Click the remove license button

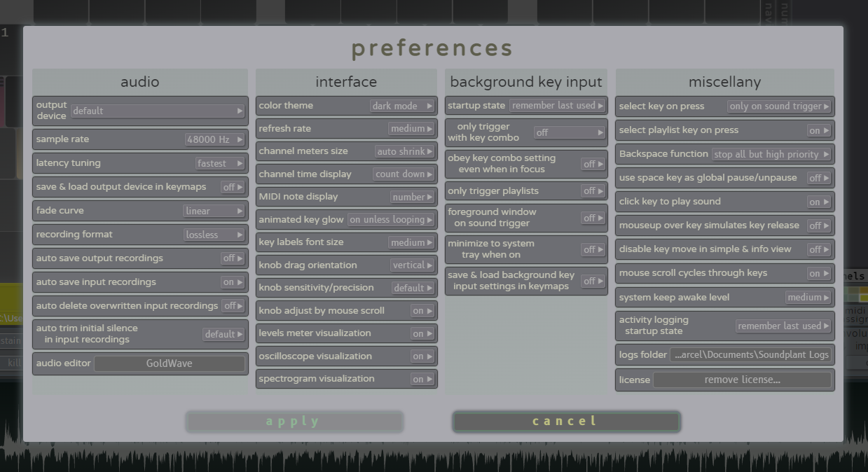742,380
